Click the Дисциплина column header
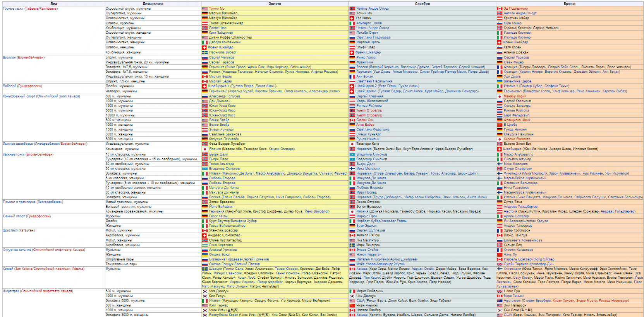The width and height of the screenshot is (644, 317). [x=153, y=4]
